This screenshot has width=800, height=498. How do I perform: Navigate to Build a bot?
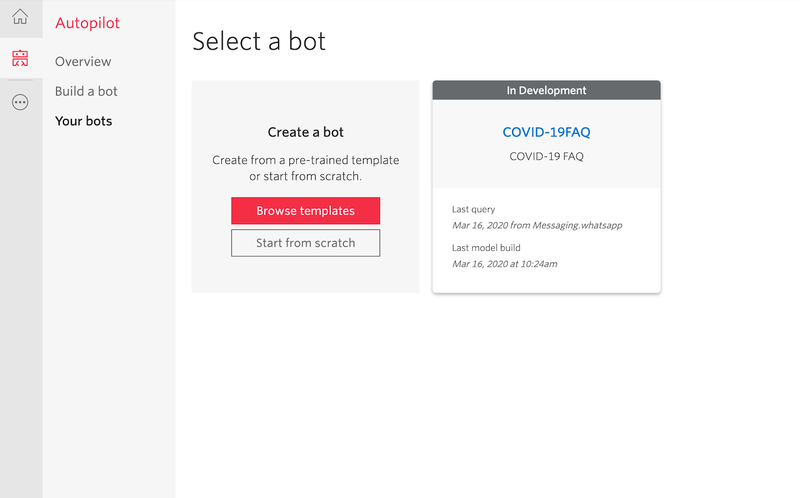pyautogui.click(x=86, y=91)
